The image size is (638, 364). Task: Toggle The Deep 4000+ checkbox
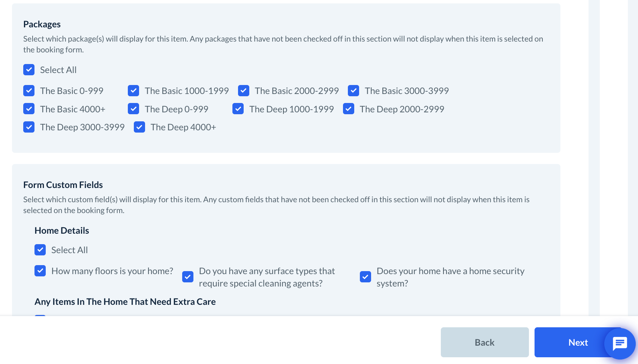pos(139,127)
